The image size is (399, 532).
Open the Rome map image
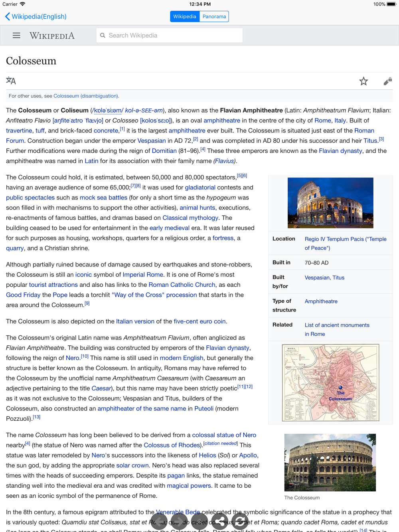coord(330,383)
